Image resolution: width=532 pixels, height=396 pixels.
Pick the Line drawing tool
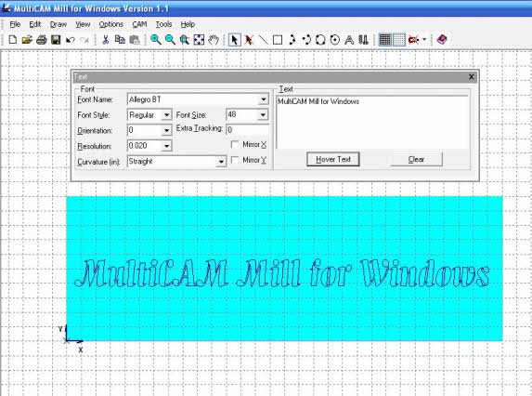pos(263,40)
